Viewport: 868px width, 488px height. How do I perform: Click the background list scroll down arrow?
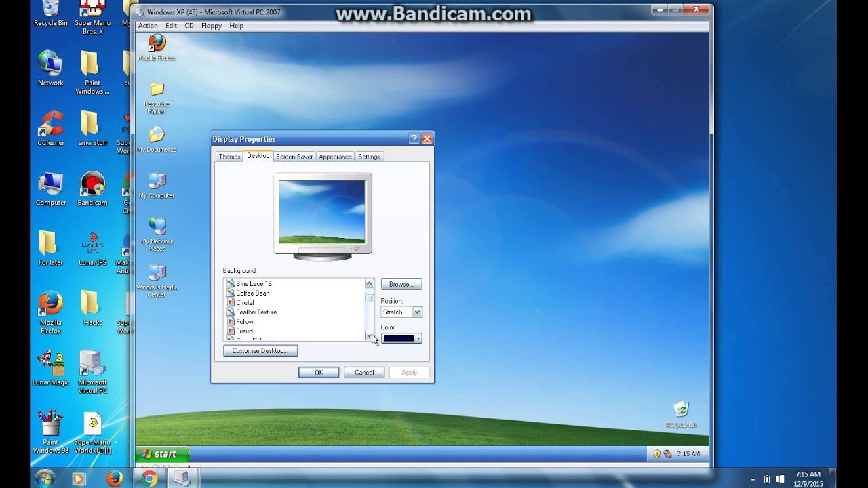pyautogui.click(x=370, y=335)
